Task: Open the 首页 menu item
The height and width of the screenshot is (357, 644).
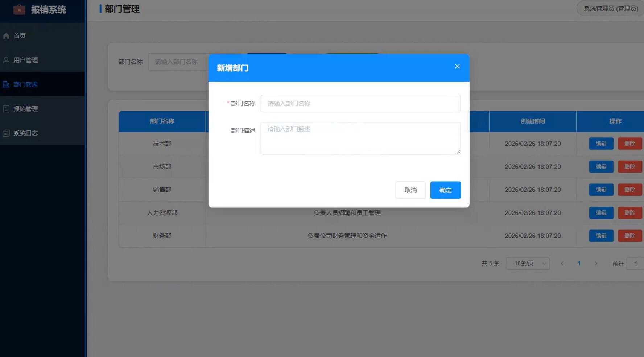Action: click(x=42, y=36)
